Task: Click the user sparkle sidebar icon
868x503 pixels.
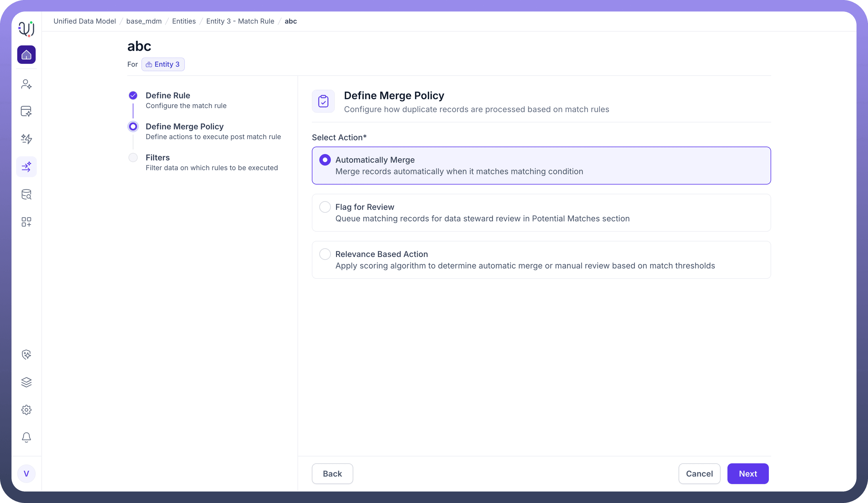Action: point(26,84)
